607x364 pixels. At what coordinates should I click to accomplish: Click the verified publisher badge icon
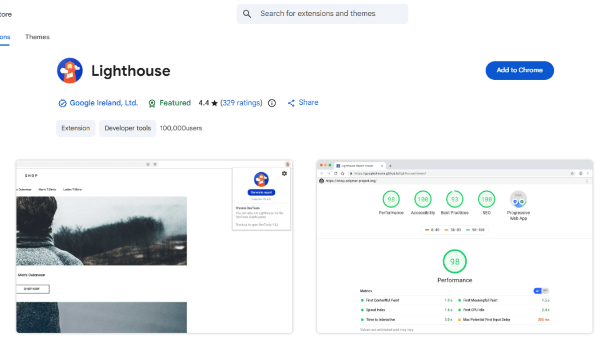point(62,103)
